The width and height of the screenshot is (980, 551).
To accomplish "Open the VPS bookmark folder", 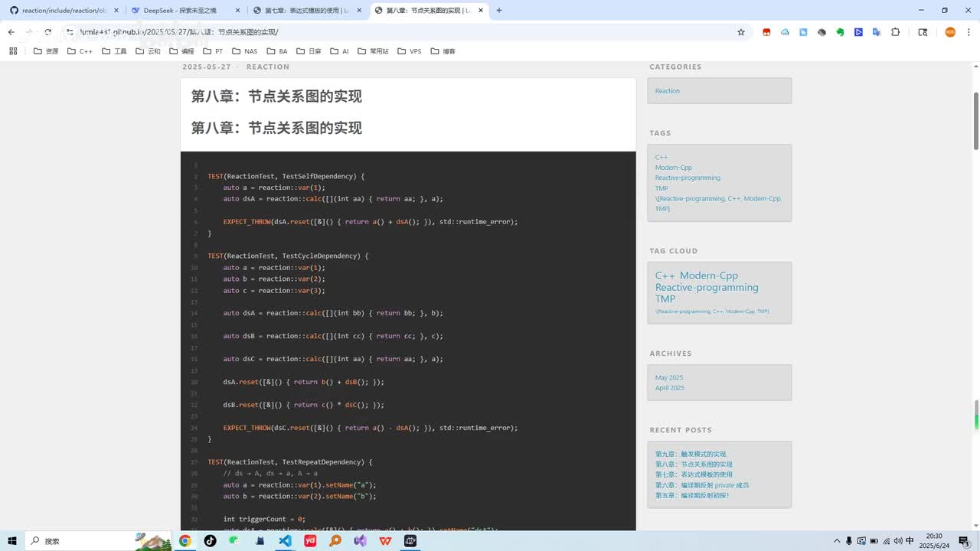I will (409, 51).
